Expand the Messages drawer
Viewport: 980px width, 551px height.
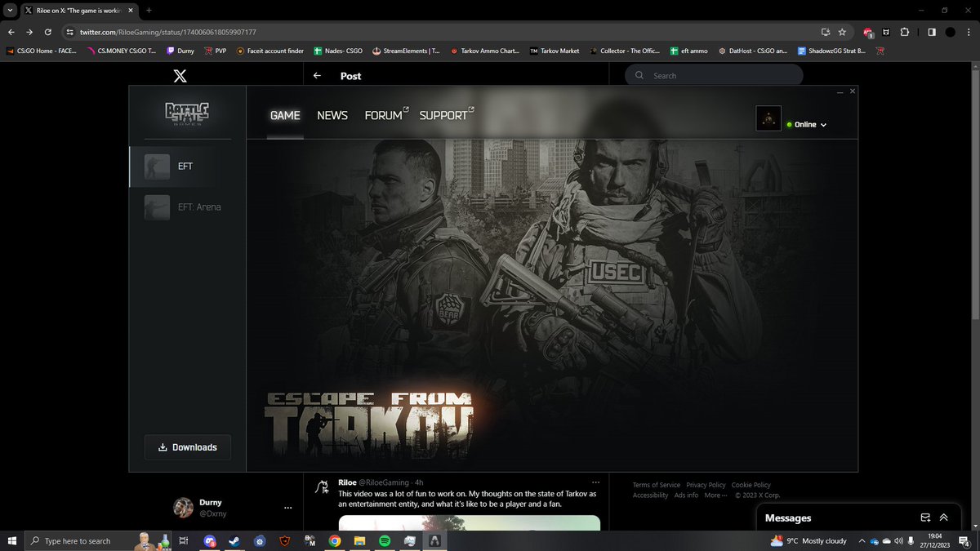944,518
